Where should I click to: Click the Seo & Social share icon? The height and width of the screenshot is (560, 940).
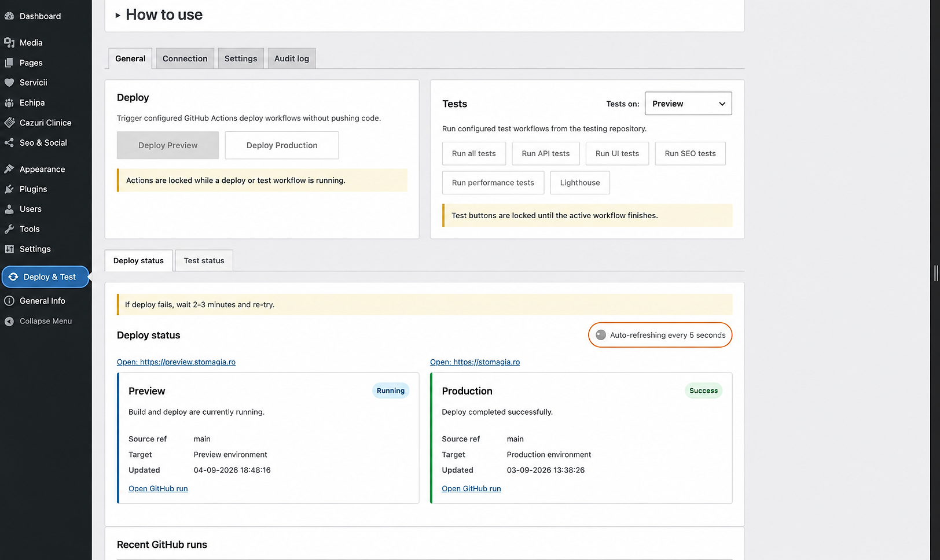pyautogui.click(x=9, y=143)
